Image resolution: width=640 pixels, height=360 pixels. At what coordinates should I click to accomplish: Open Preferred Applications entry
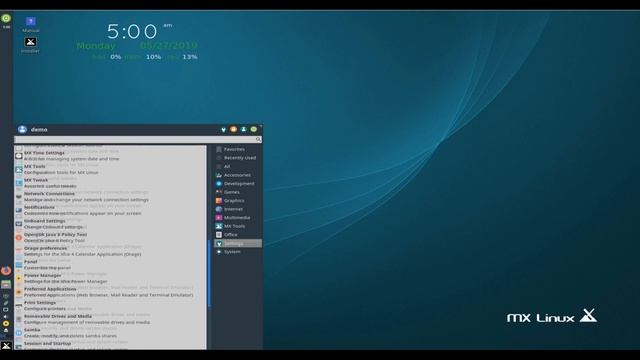[x=110, y=292]
